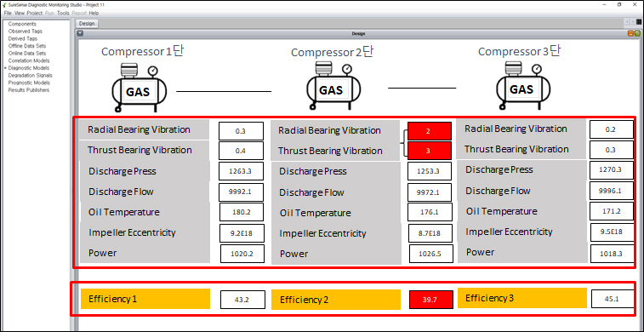Click Compressor 2 Impeller Eccentricity value 8.7E18

(x=430, y=233)
